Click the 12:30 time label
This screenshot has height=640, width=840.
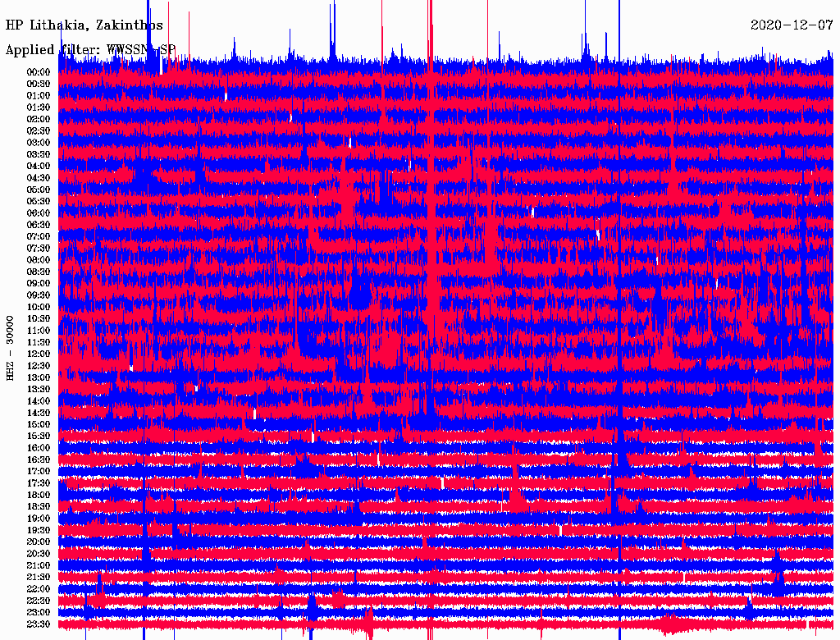pos(39,366)
